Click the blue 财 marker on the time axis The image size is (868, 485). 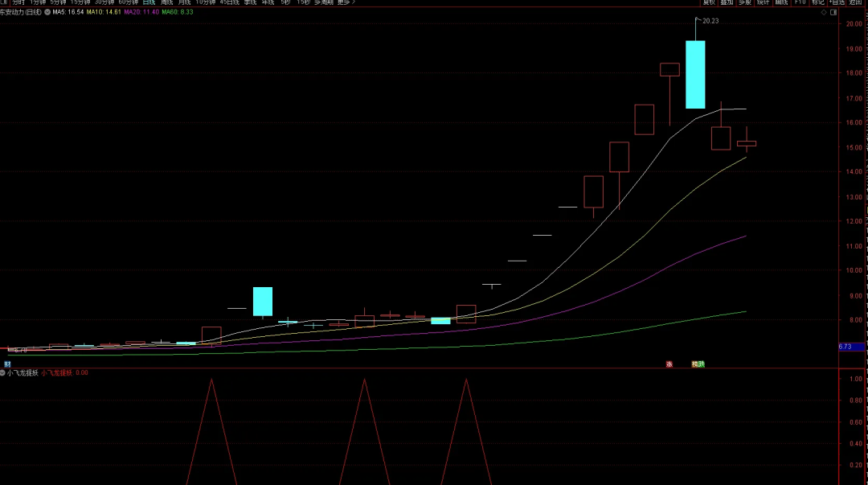pyautogui.click(x=7, y=364)
